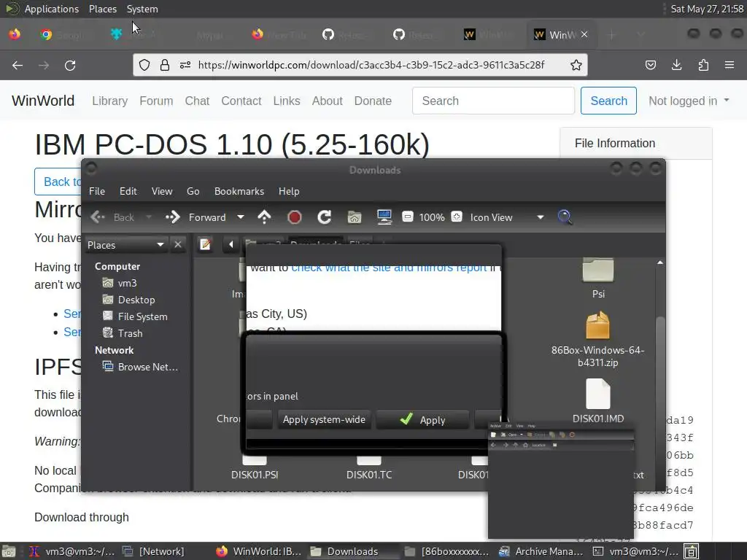The height and width of the screenshot is (560, 747).
Task: Click the clock in the top panel
Action: pos(707,9)
